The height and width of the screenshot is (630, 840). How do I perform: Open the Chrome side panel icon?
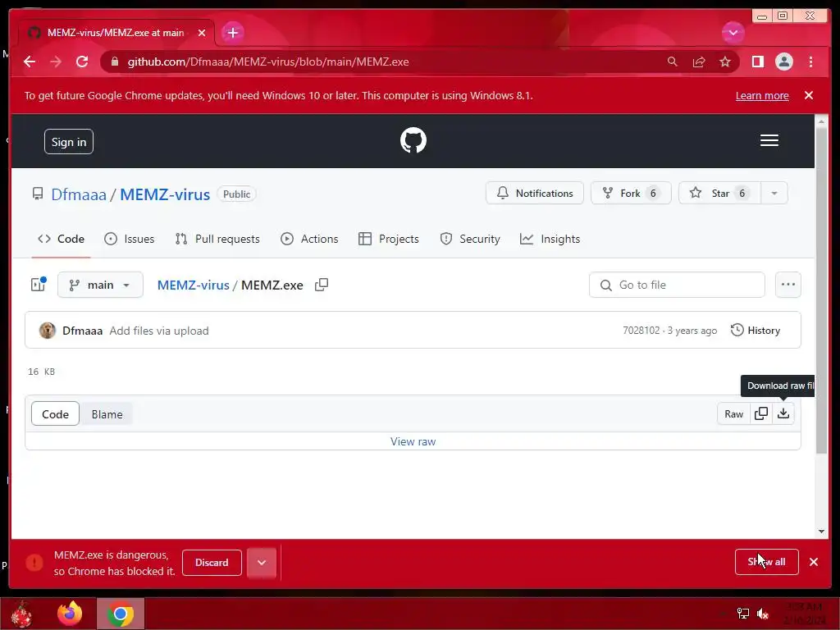click(757, 62)
